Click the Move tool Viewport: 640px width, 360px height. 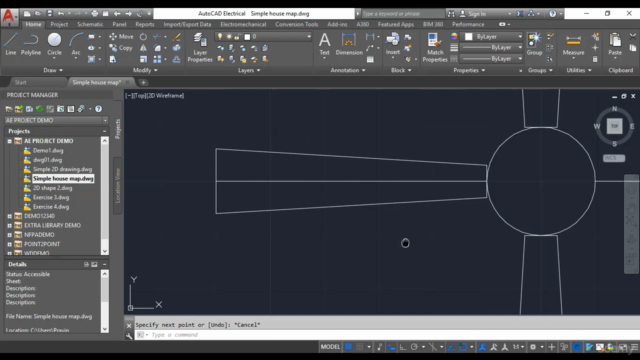tap(121, 37)
